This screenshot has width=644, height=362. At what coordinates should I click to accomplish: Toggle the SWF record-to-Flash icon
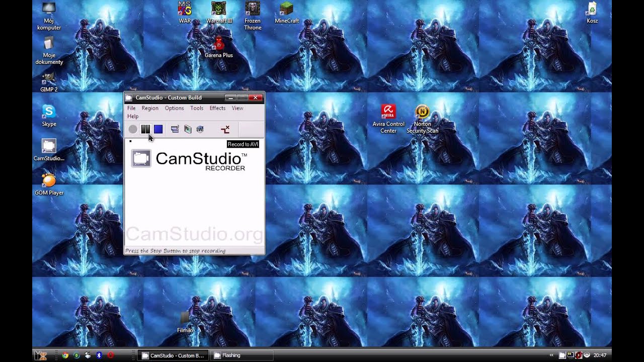coord(200,129)
